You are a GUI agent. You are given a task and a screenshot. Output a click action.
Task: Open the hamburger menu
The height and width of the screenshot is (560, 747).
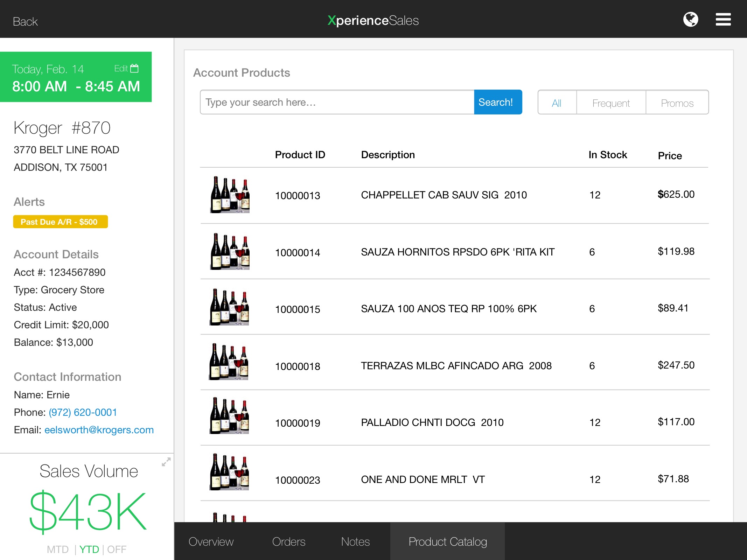723,19
